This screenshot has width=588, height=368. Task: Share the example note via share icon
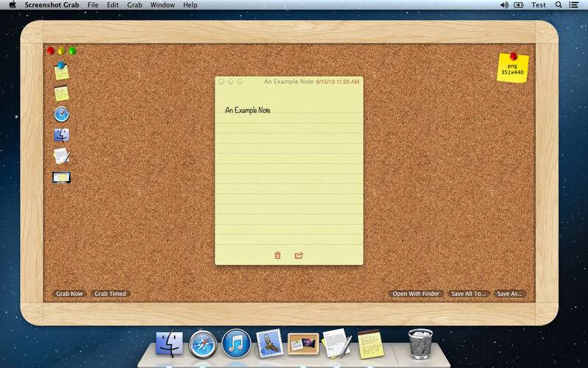click(x=298, y=255)
